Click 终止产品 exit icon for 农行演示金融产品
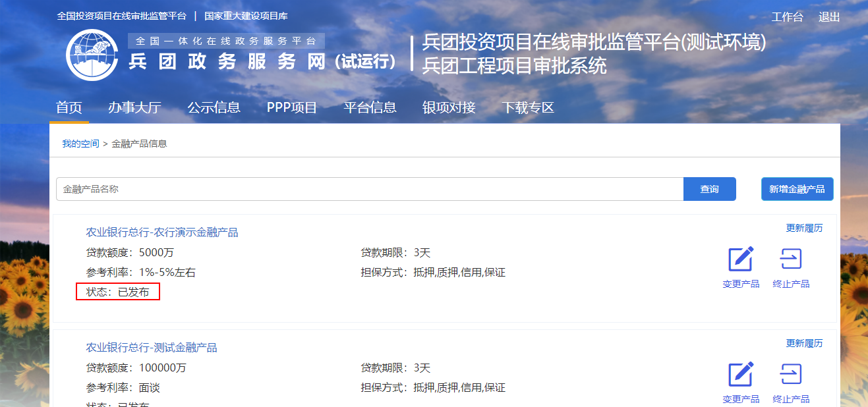Viewport: 868px width, 407px height. (x=791, y=259)
